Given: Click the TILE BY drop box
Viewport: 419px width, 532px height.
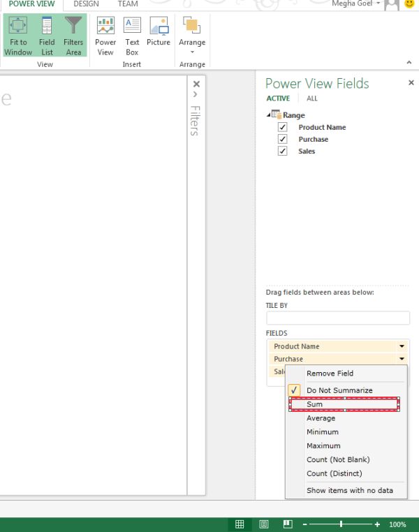Looking at the screenshot, I should click(338, 318).
